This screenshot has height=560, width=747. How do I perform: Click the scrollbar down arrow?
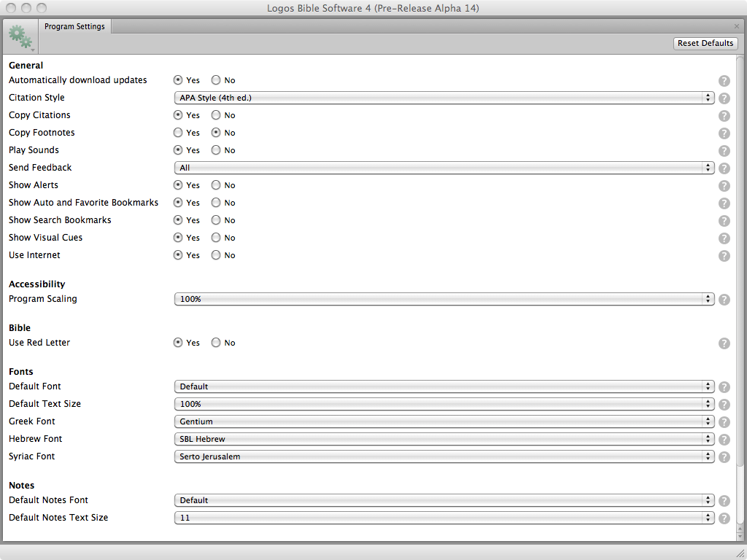[x=740, y=535]
